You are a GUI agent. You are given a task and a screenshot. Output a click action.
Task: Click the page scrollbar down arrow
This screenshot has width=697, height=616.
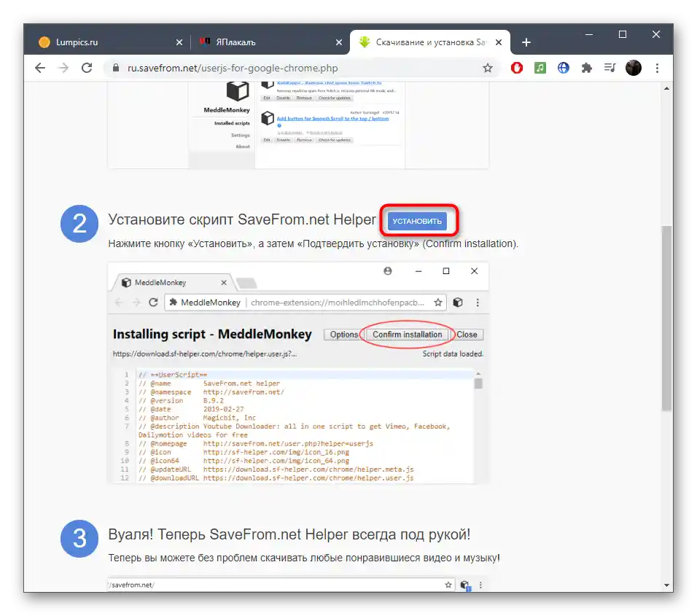point(666,585)
